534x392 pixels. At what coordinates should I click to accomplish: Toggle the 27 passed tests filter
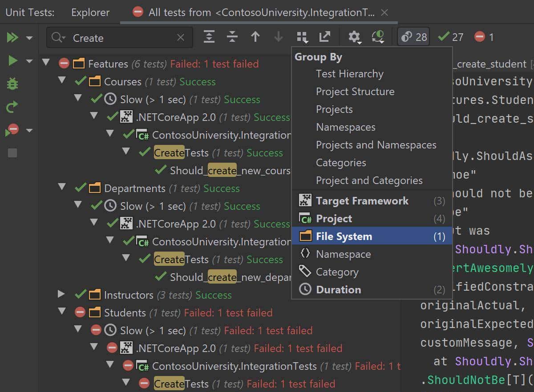pos(450,37)
